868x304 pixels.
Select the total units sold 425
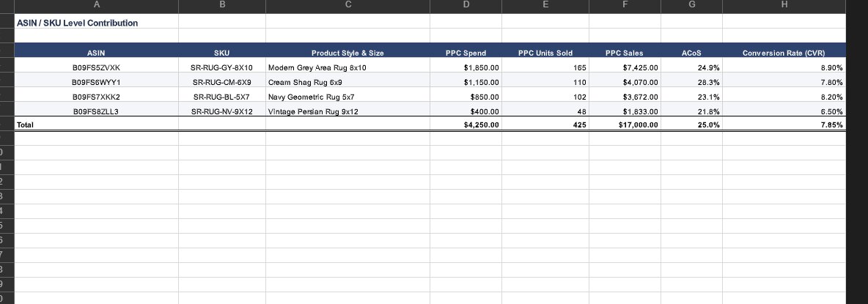tap(545, 125)
